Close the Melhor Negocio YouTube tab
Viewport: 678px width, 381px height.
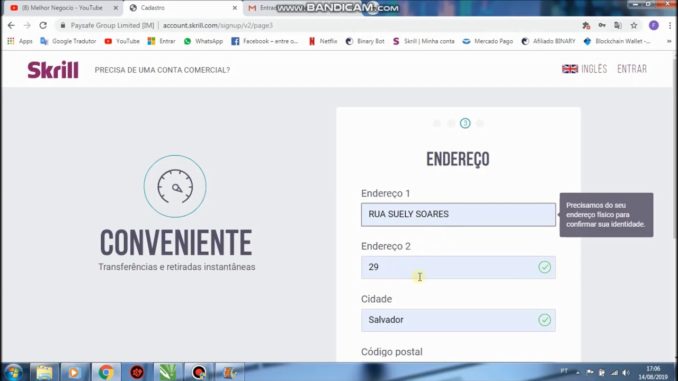click(115, 8)
